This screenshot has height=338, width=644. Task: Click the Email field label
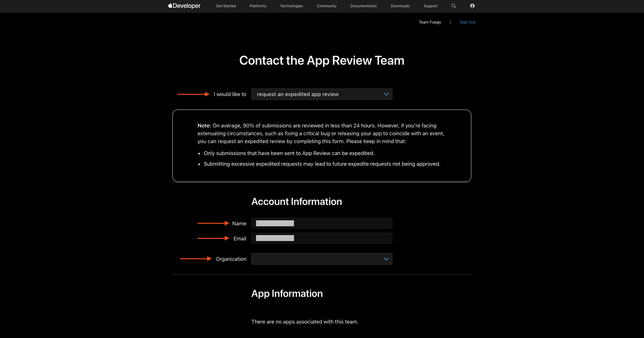click(240, 239)
